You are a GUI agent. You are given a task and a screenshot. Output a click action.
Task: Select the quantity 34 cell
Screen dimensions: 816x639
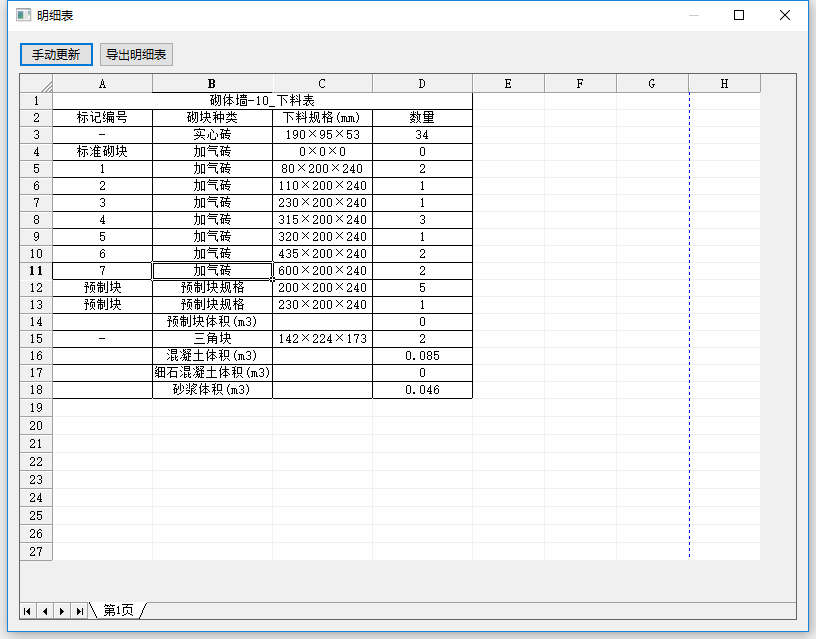click(422, 135)
